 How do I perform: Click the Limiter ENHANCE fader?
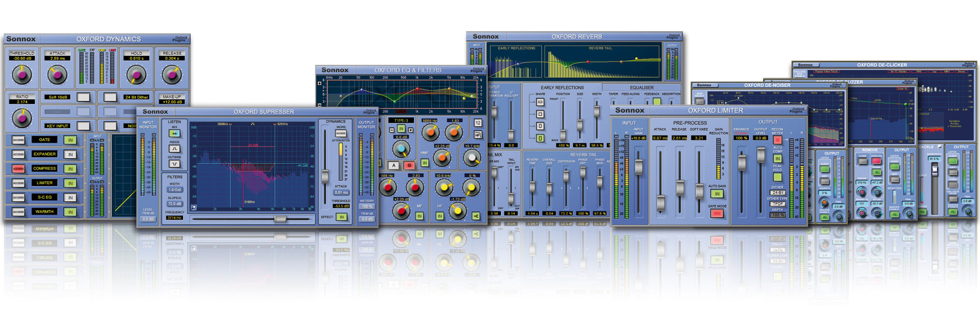click(x=742, y=162)
